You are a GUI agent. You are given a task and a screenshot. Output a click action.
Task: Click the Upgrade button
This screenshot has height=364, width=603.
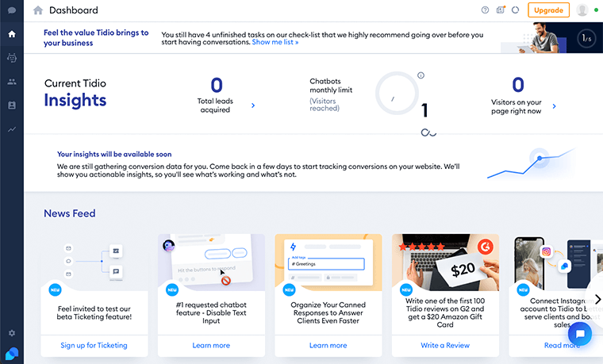pos(548,10)
